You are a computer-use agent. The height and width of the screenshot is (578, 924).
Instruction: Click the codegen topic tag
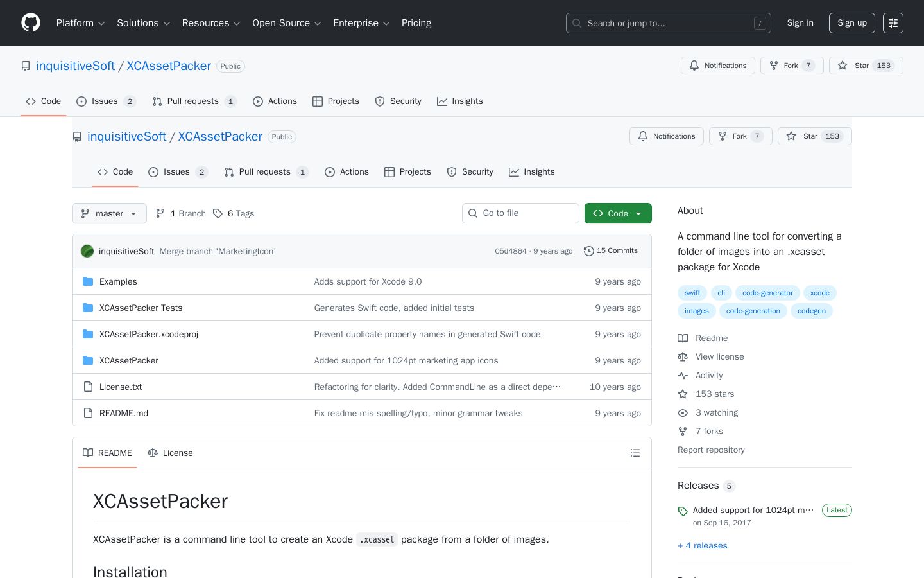(x=812, y=311)
